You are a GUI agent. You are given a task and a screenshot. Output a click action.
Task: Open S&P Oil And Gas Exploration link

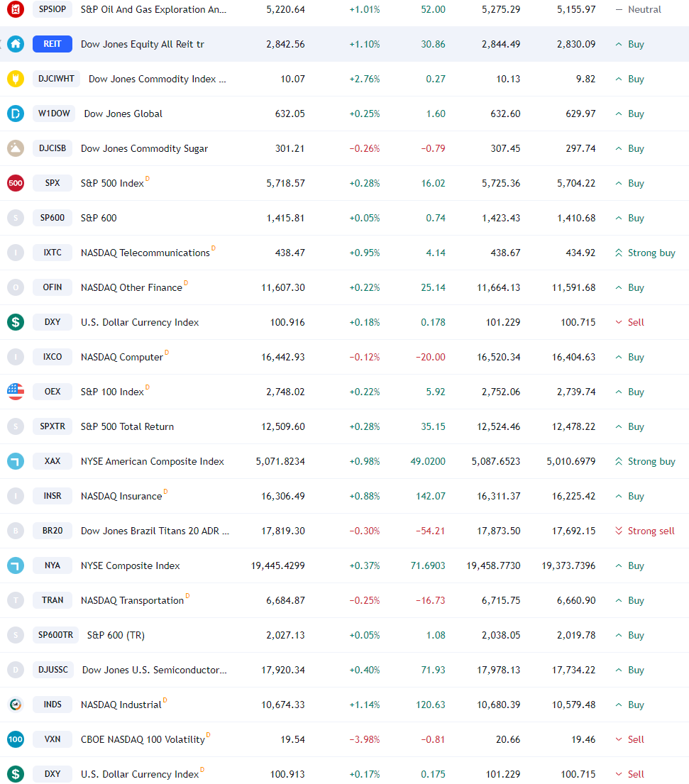coord(153,9)
